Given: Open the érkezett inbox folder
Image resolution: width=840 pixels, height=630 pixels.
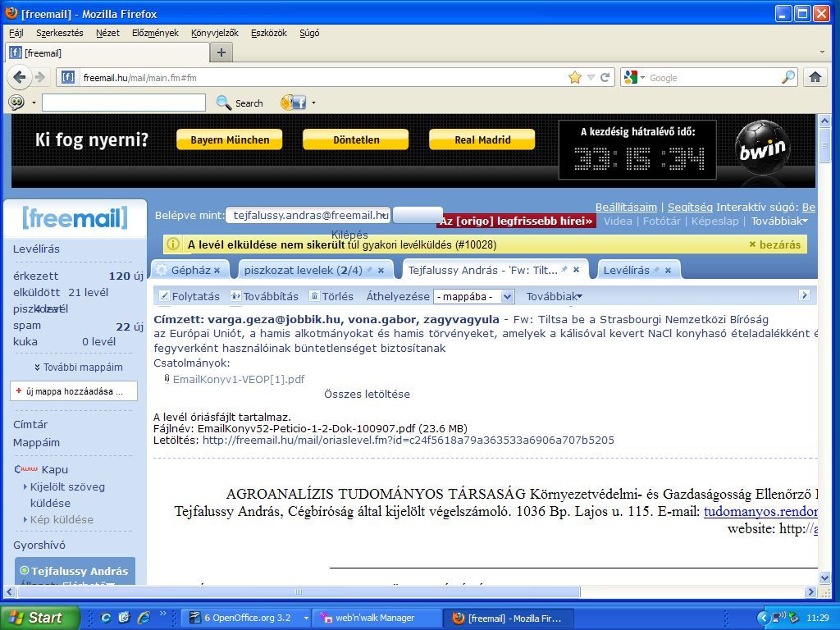Looking at the screenshot, I should coord(35,276).
